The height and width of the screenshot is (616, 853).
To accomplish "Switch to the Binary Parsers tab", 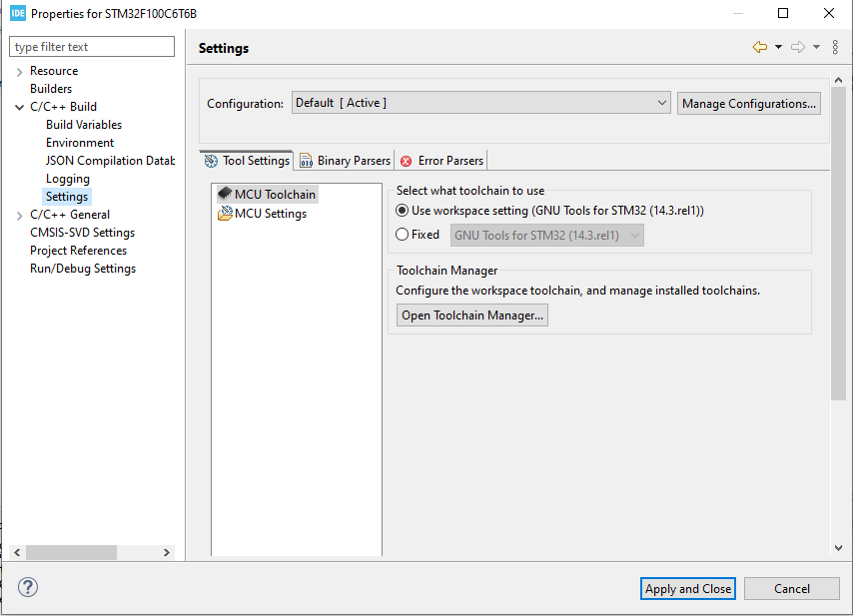I will (x=345, y=161).
